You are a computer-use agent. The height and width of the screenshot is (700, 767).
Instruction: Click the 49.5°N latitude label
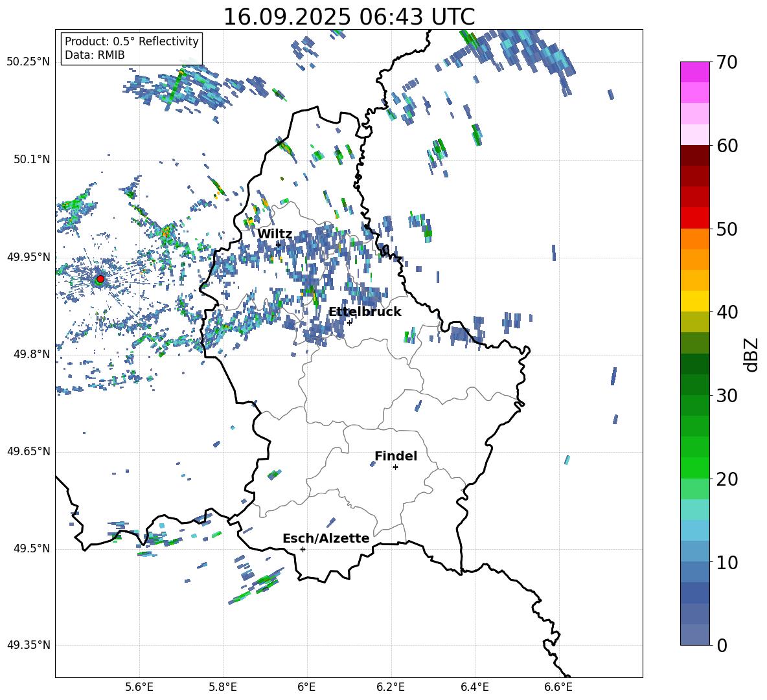pos(31,548)
